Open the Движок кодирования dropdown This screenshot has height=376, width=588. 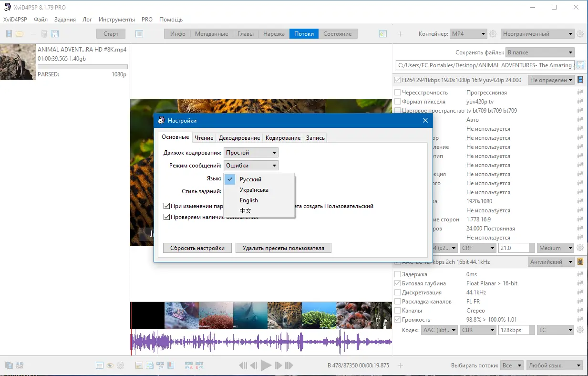250,152
